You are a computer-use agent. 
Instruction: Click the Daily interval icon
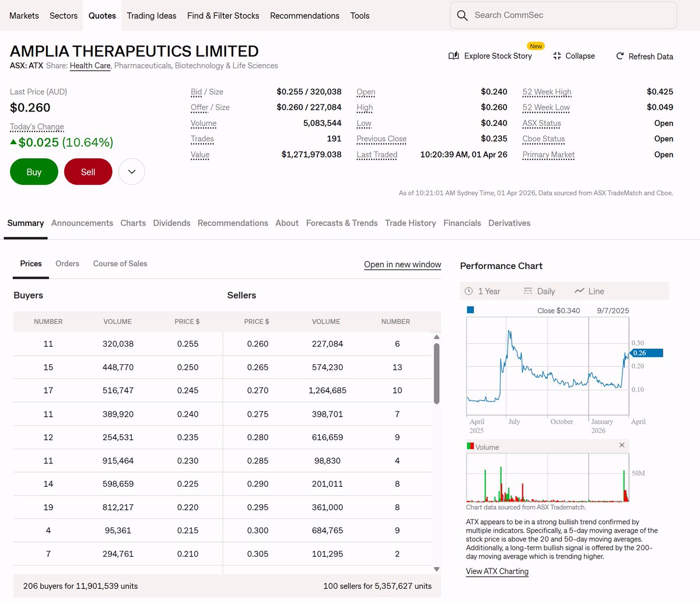click(x=528, y=291)
